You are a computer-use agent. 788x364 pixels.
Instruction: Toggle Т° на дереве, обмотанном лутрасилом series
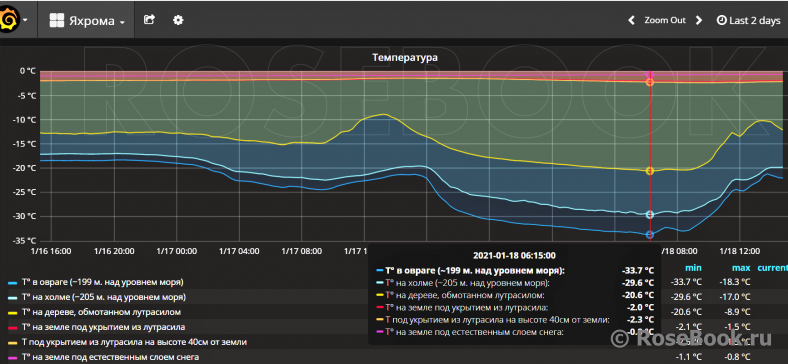(x=101, y=312)
